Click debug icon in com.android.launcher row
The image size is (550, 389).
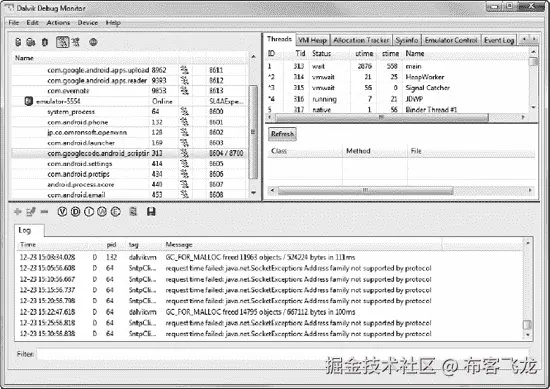(x=185, y=143)
